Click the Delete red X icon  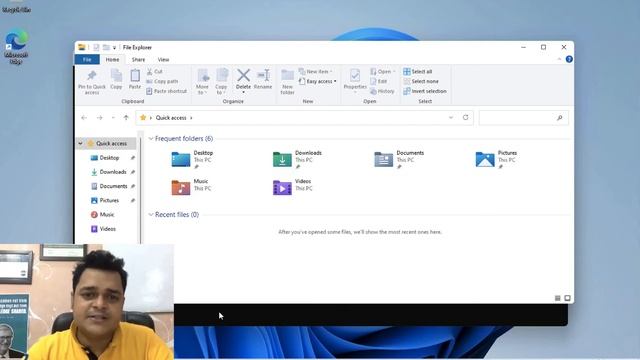243,75
